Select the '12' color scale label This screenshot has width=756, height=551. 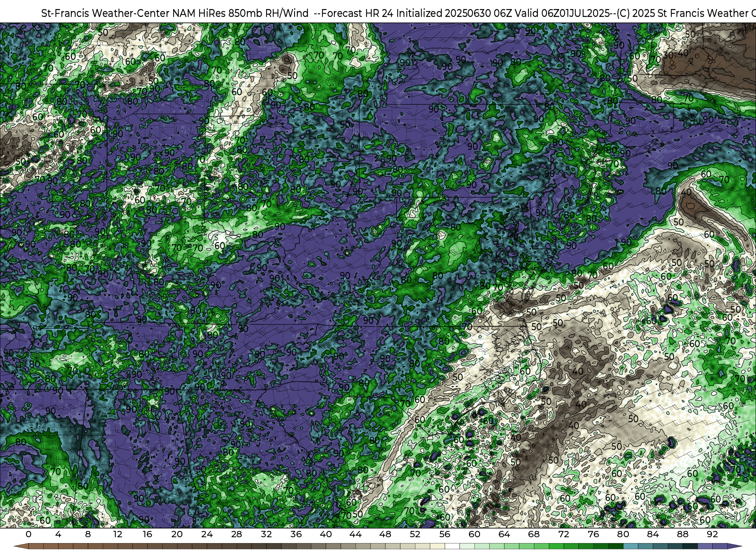point(117,534)
